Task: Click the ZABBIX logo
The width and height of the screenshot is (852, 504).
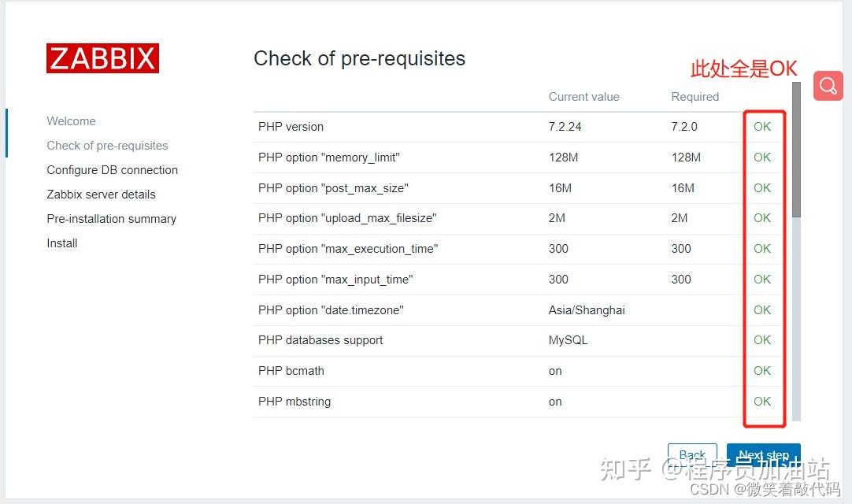Action: click(102, 59)
